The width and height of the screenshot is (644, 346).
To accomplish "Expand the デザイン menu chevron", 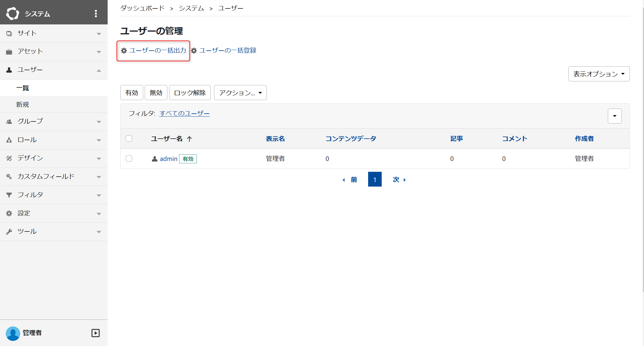I will click(x=99, y=159).
